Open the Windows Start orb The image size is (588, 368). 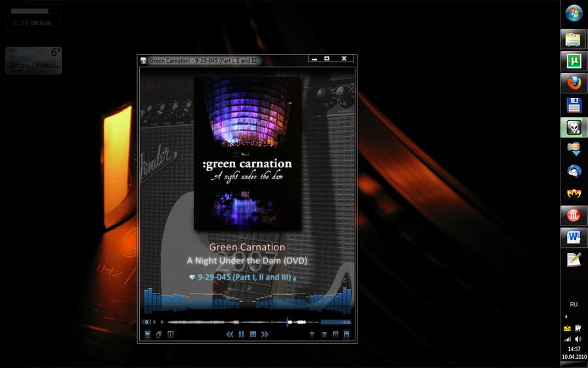(574, 13)
